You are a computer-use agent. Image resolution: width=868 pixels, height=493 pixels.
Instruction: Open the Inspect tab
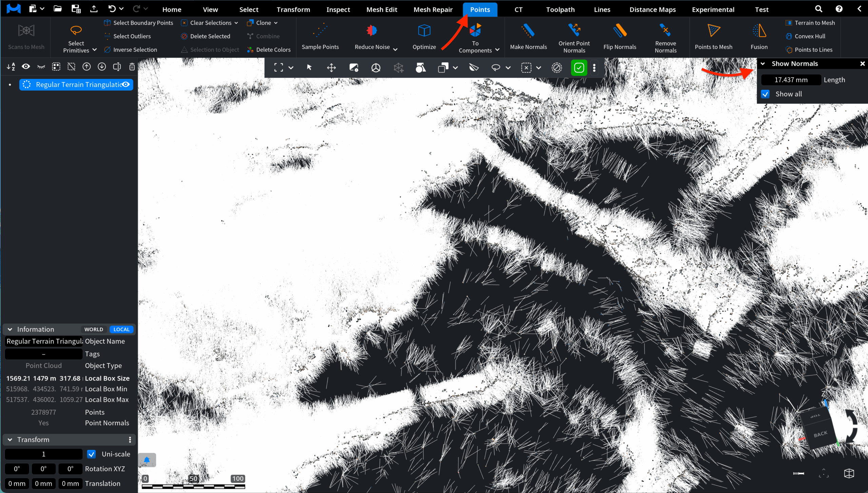338,9
